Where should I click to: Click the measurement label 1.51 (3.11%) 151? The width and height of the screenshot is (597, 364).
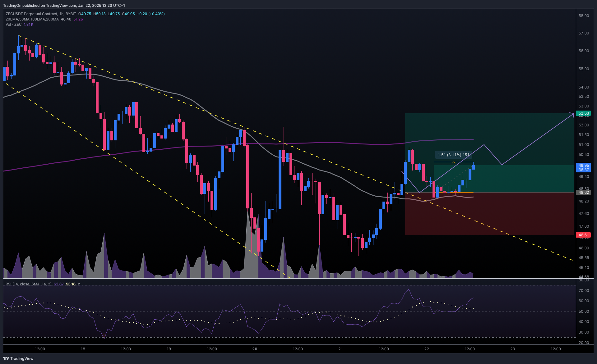click(454, 155)
